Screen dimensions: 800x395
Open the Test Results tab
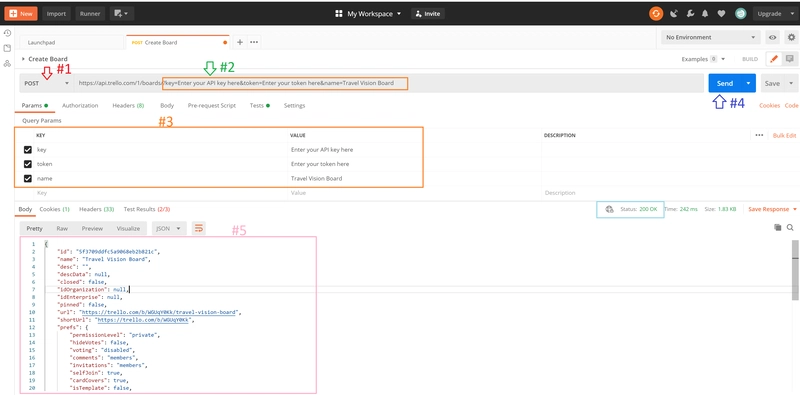pos(147,209)
